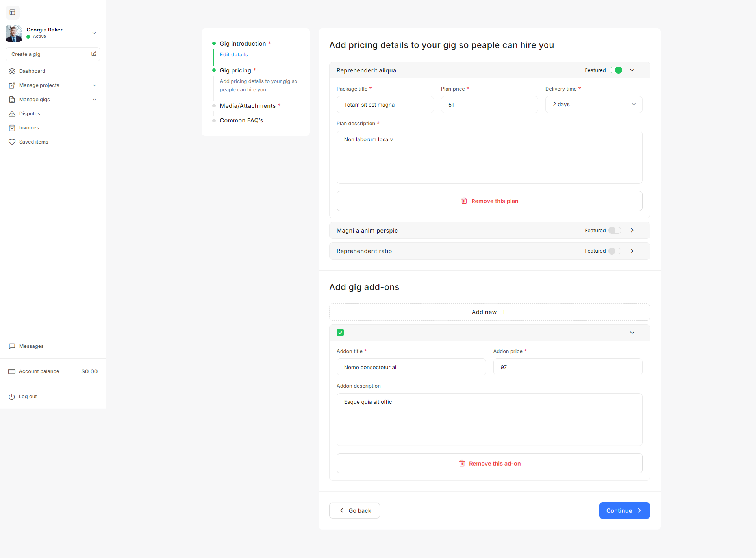Open Manage projects menu item
Image resolution: width=756 pixels, height=558 pixels.
[x=39, y=85]
